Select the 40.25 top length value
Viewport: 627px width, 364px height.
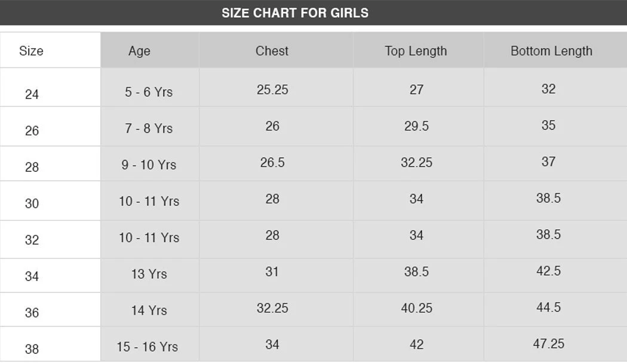tap(416, 308)
